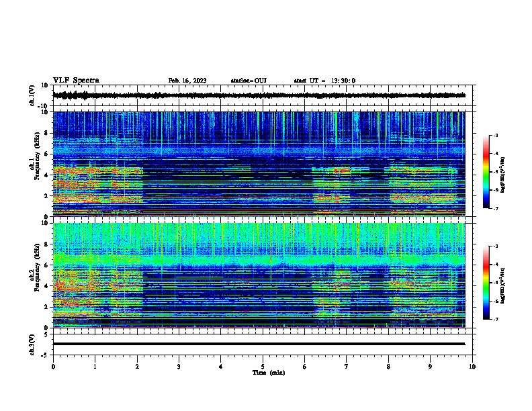This screenshot has height=411, width=532.
Task: Click the "-7" tick on ch.1 colorbar
Action: tap(496, 208)
